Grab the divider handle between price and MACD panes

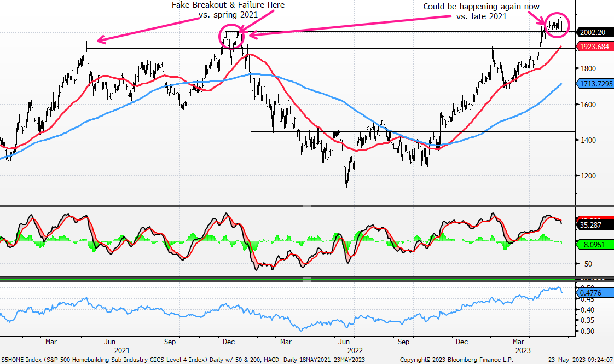[x=307, y=206]
